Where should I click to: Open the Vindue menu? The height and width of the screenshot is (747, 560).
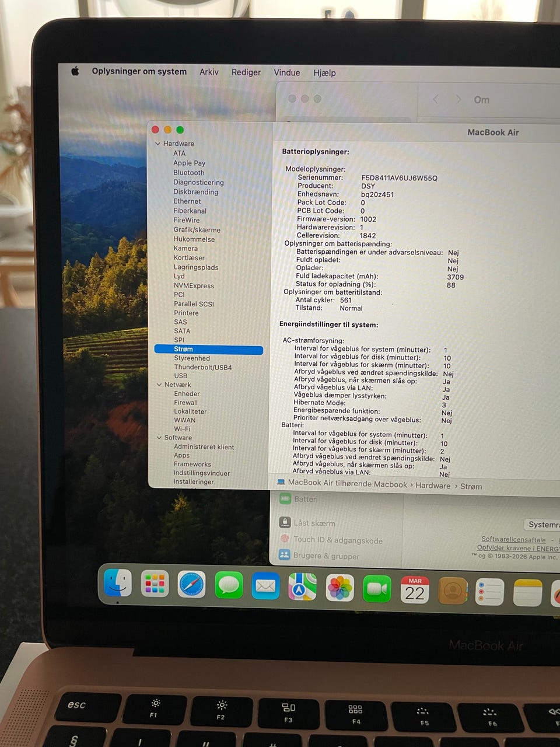(287, 73)
